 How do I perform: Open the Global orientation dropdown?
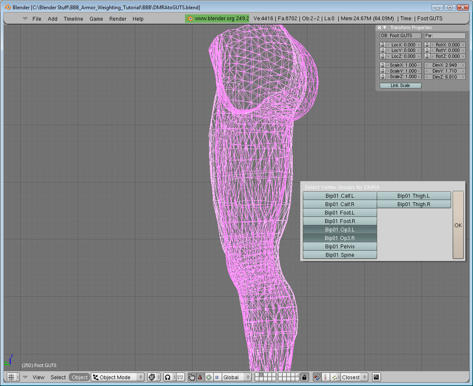tap(236, 377)
